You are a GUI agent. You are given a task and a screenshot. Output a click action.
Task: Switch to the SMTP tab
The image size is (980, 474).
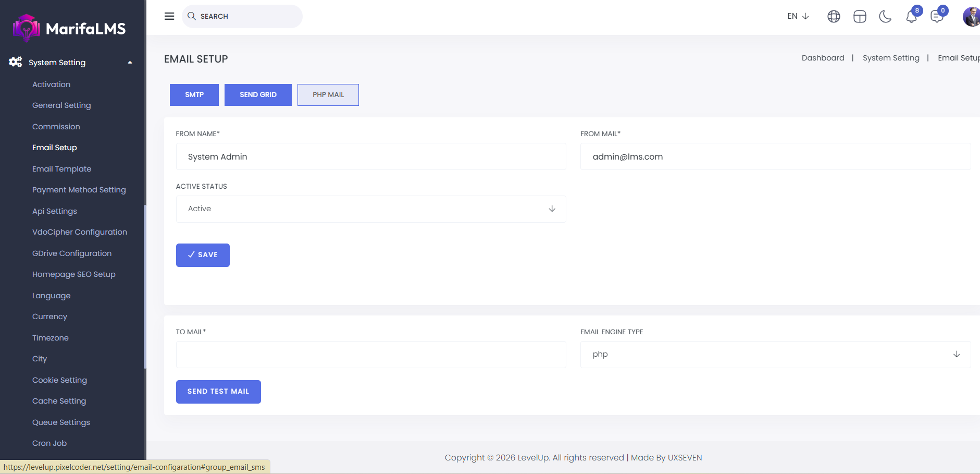coord(194,95)
